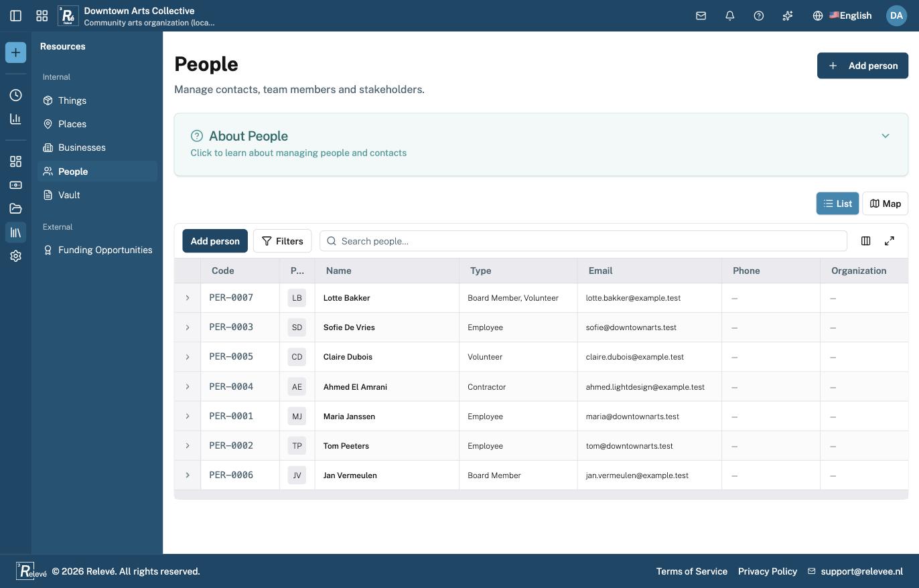The width and height of the screenshot is (919, 588).
Task: Open the folder icon in left rail
Action: [x=15, y=208]
